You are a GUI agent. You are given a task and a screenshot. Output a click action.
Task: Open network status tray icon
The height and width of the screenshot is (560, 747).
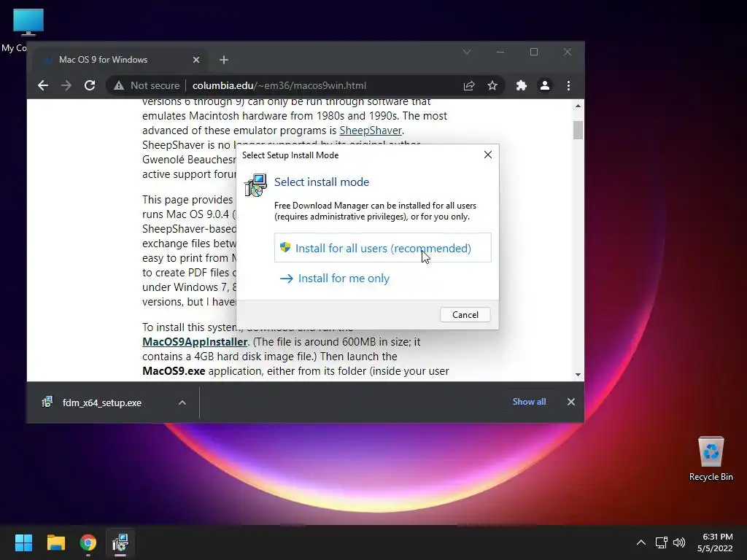pos(661,542)
